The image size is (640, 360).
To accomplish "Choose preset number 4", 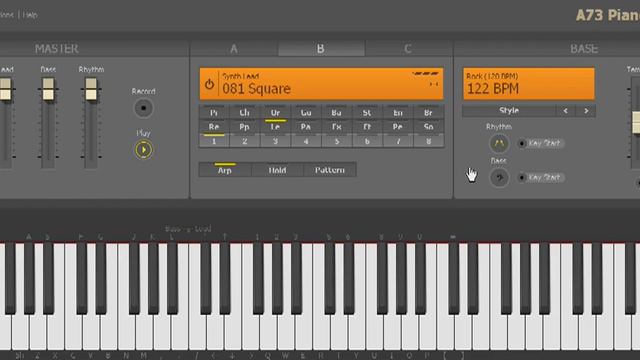I will click(306, 141).
